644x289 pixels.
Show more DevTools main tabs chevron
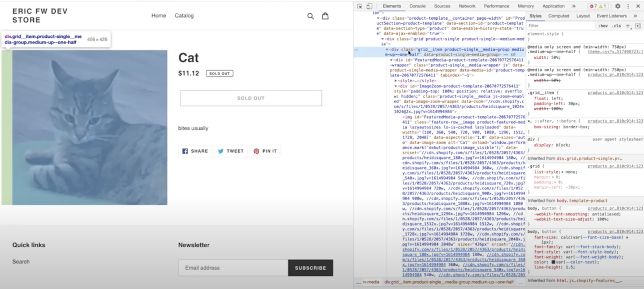tap(574, 6)
